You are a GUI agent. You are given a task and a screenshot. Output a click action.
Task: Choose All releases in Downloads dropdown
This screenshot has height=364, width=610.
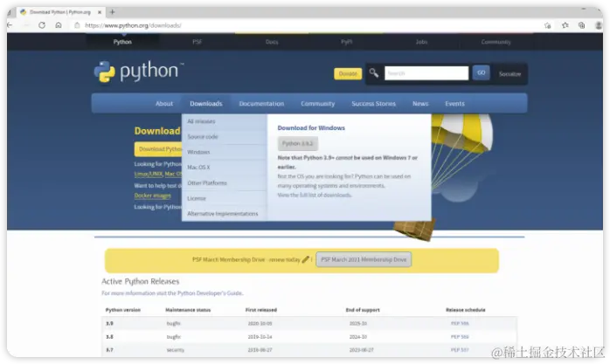pyautogui.click(x=224, y=121)
